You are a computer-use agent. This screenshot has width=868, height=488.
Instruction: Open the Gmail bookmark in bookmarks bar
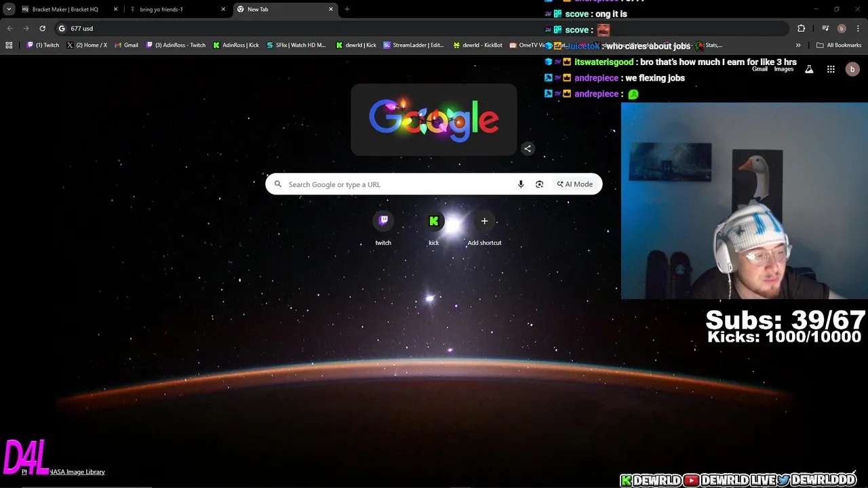pos(126,45)
